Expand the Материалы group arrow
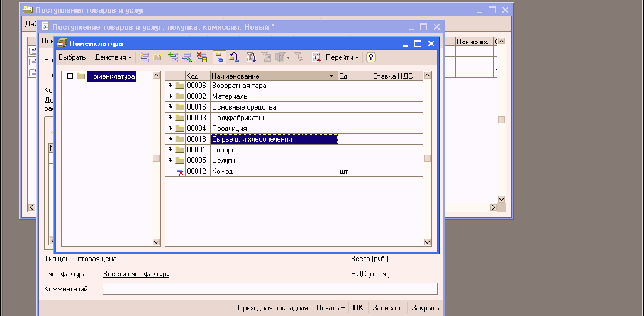This screenshot has width=644, height=316. click(x=170, y=96)
